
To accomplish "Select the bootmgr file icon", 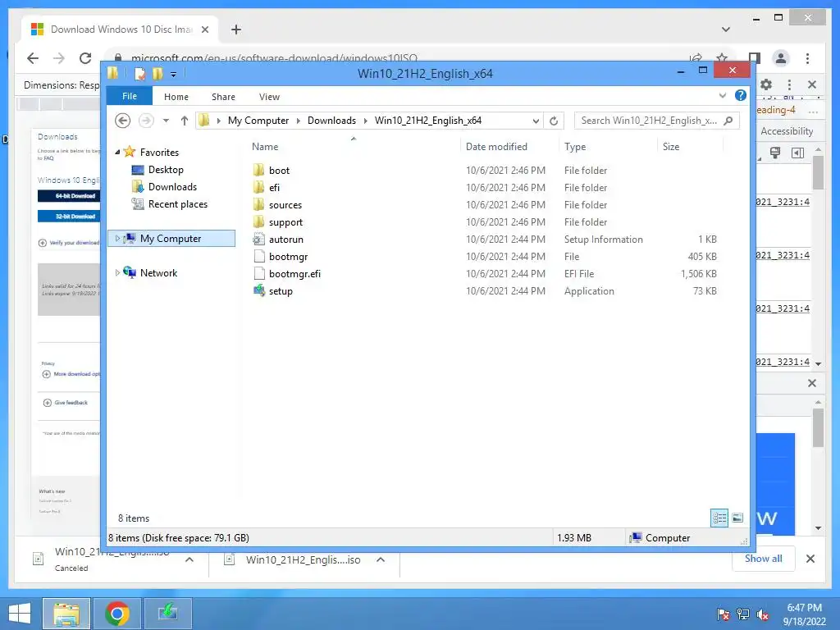I will coord(258,256).
